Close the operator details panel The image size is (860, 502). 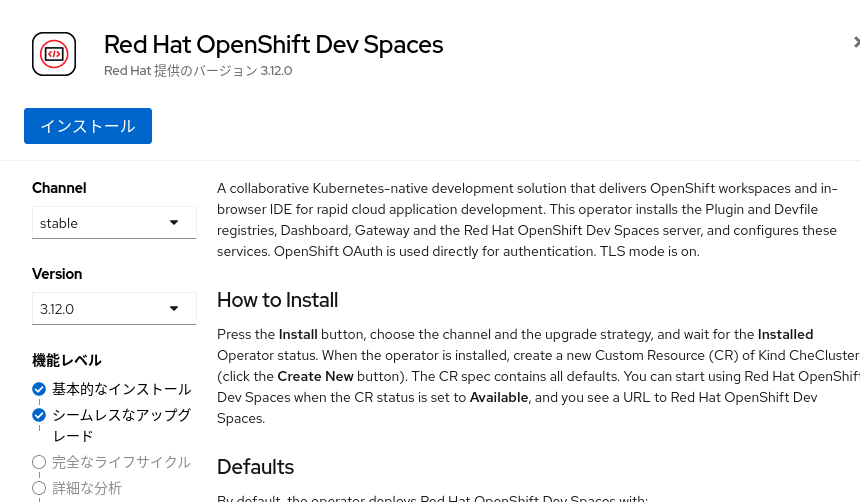tap(857, 42)
